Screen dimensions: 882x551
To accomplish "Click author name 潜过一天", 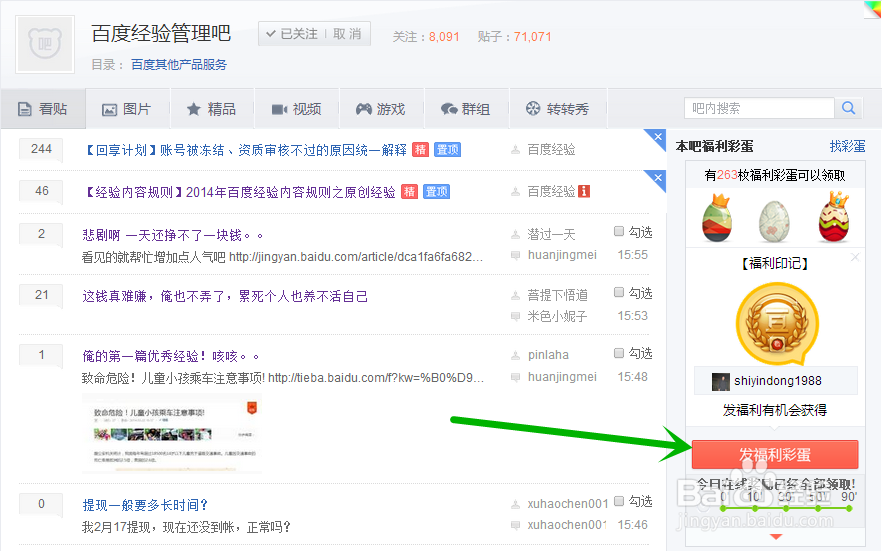I will coord(551,234).
